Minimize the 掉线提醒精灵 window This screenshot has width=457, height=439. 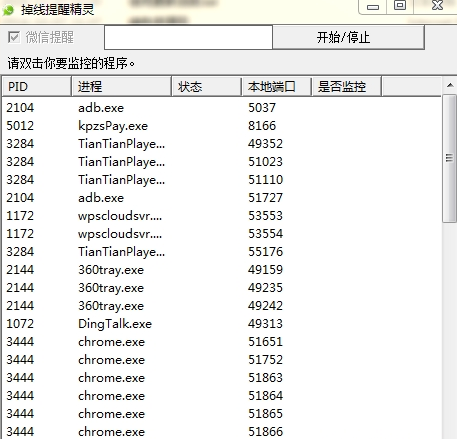(373, 7)
